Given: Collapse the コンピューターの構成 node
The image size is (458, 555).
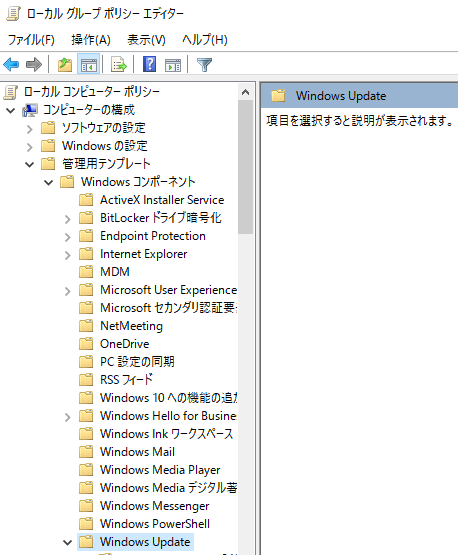Looking at the screenshot, I should click(11, 111).
